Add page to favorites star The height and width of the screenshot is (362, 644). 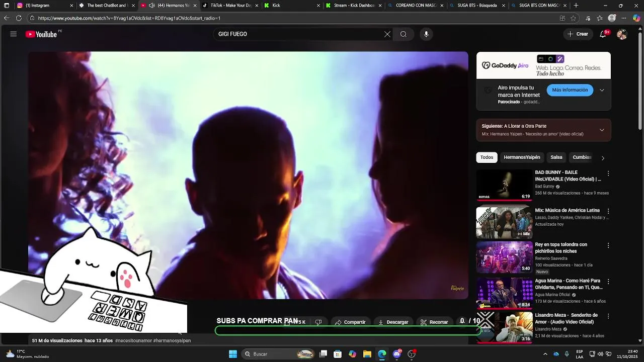573,18
